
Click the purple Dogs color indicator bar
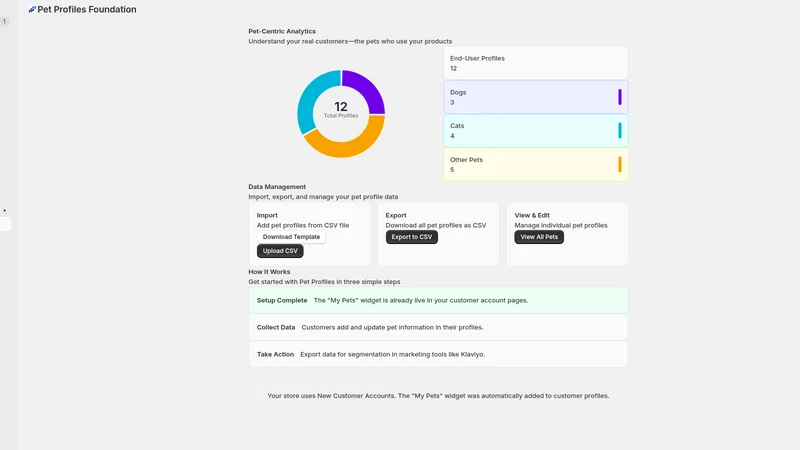[620, 97]
